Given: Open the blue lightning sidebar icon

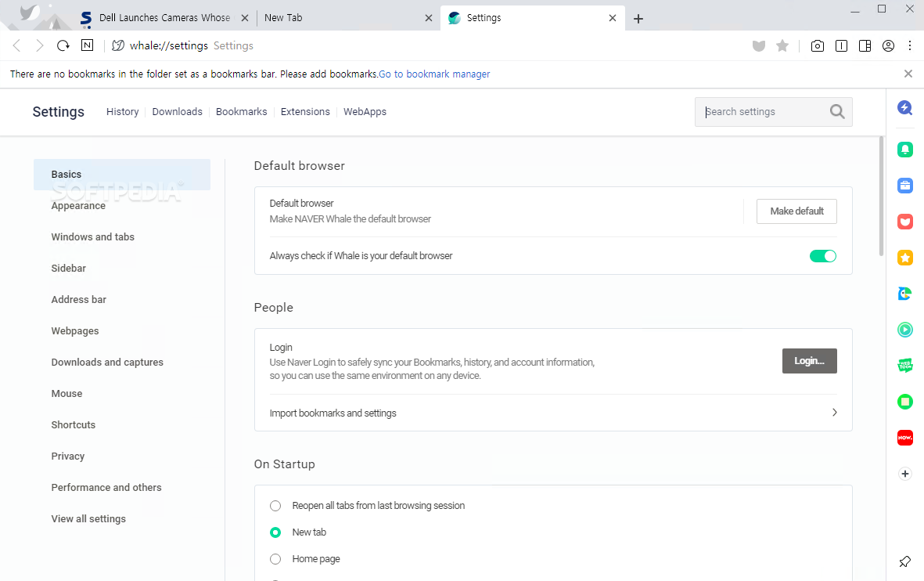Looking at the screenshot, I should point(905,107).
